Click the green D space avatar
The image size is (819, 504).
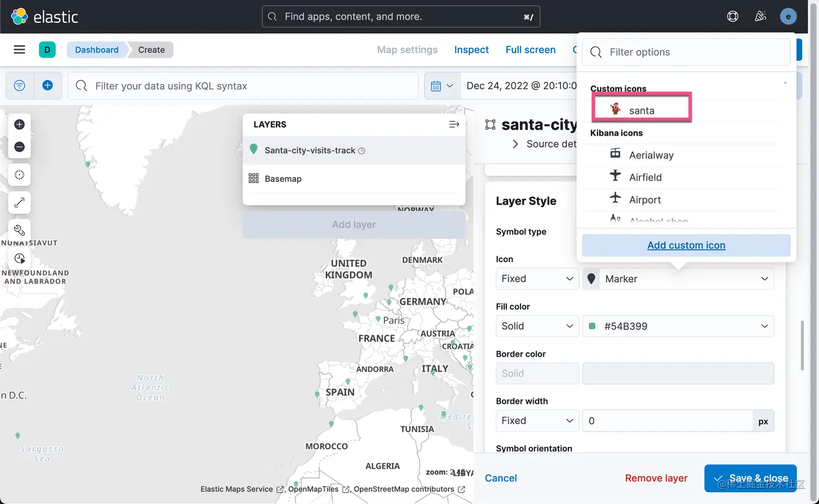pyautogui.click(x=47, y=50)
